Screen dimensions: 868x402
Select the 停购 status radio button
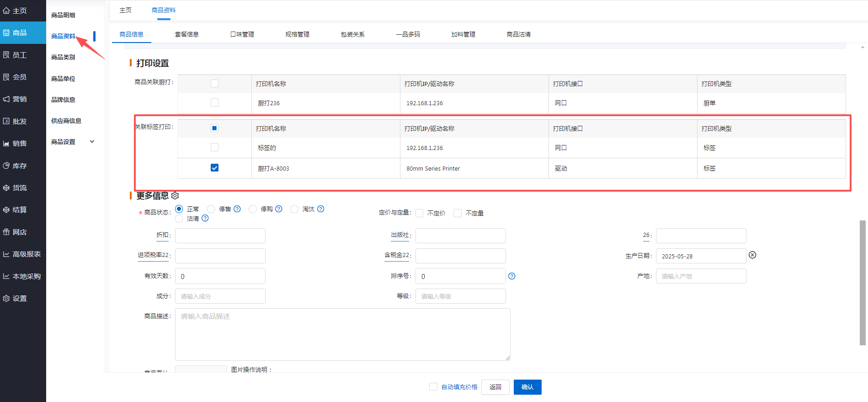pyautogui.click(x=253, y=209)
